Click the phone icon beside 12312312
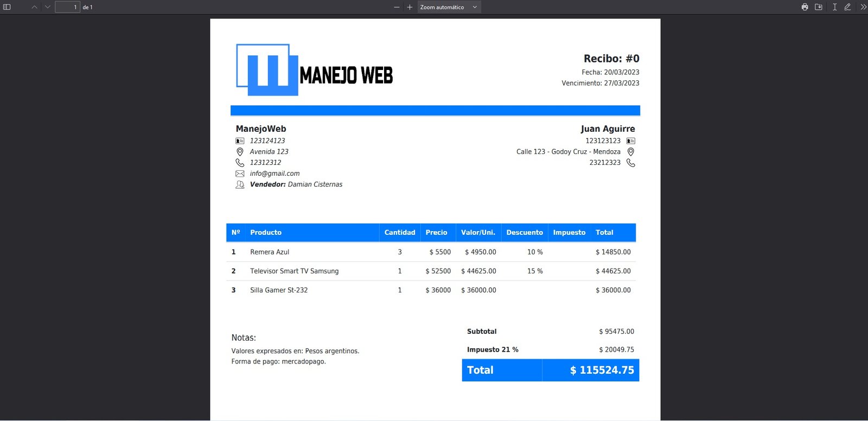 pyautogui.click(x=240, y=163)
